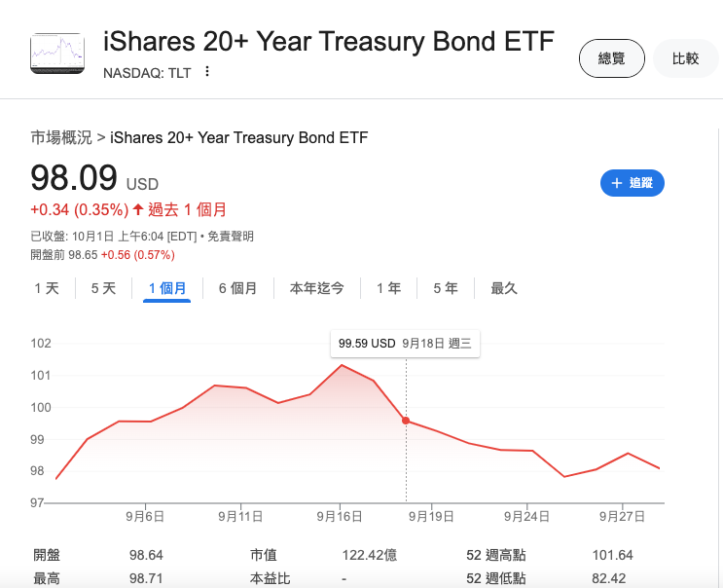Select the 1 個月 time range
The width and height of the screenshot is (723, 588).
click(167, 289)
